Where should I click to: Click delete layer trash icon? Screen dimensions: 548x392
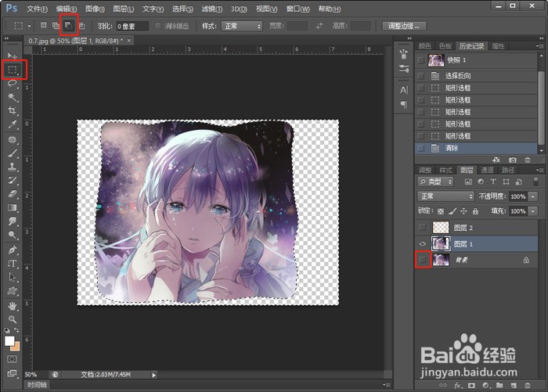[528, 386]
